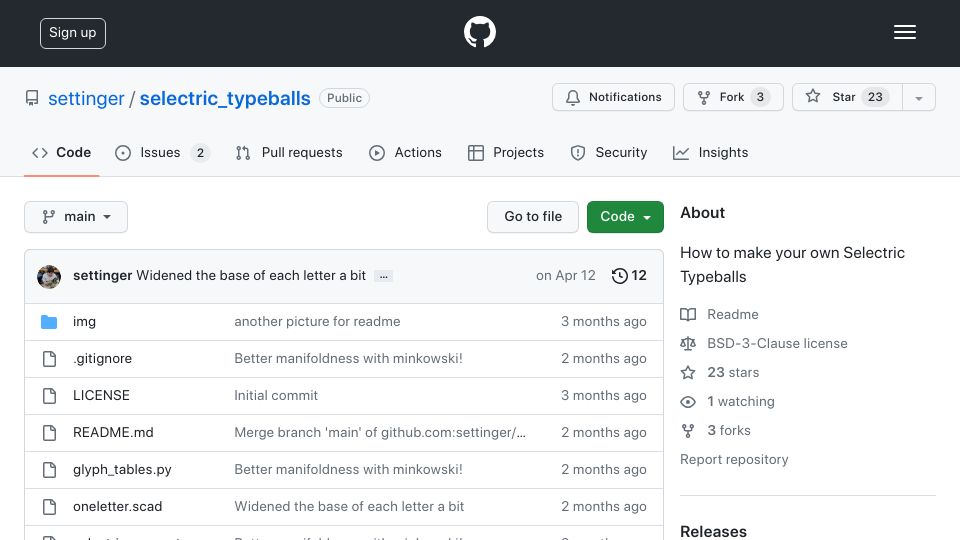Open commit 'Initial commit'
The image size is (960, 540).
coord(276,396)
